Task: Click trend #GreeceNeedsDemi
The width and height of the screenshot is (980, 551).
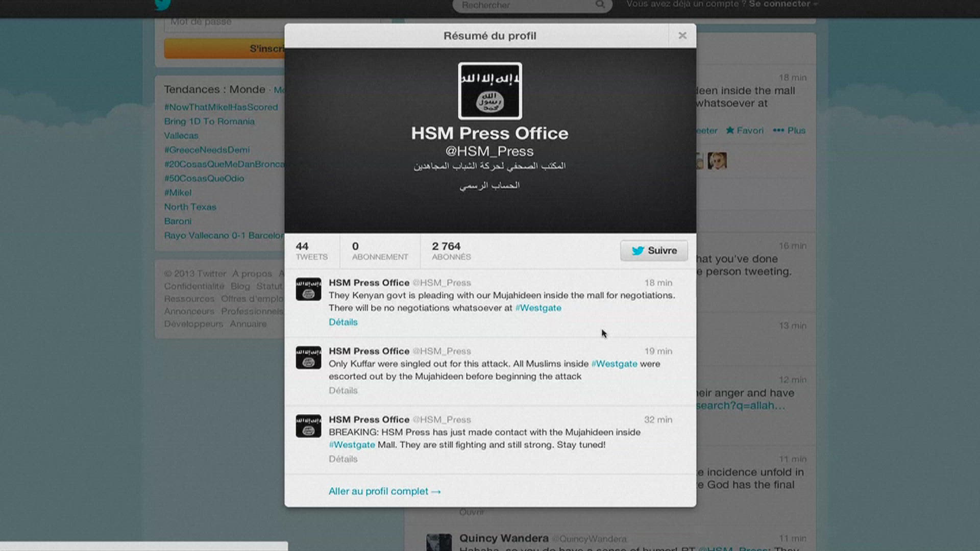Action: click(207, 150)
